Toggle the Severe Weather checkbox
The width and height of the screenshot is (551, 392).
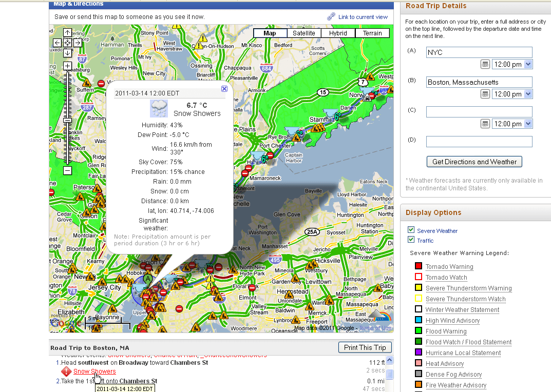(411, 230)
